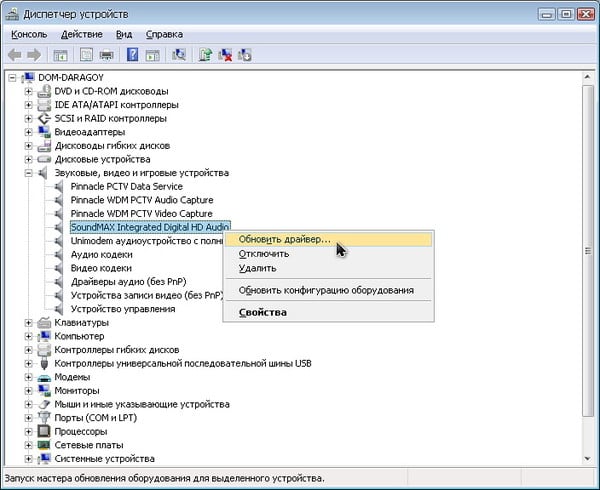This screenshot has width=600, height=490.
Task: Open the Вид menu
Action: click(x=124, y=34)
